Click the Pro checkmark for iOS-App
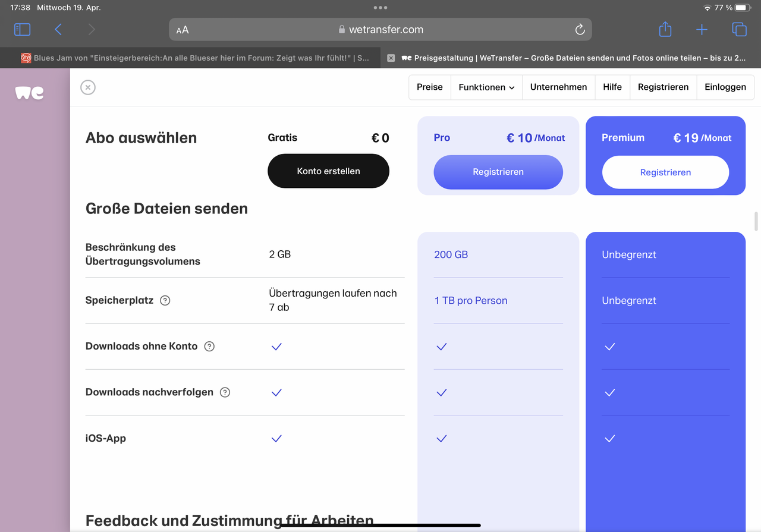Image resolution: width=761 pixels, height=532 pixels. point(441,439)
